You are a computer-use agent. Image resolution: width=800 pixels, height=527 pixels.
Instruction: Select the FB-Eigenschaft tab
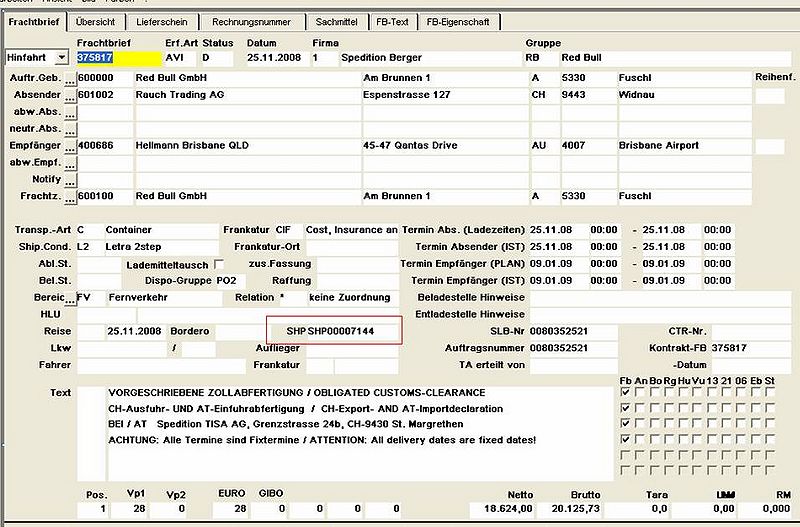point(458,22)
